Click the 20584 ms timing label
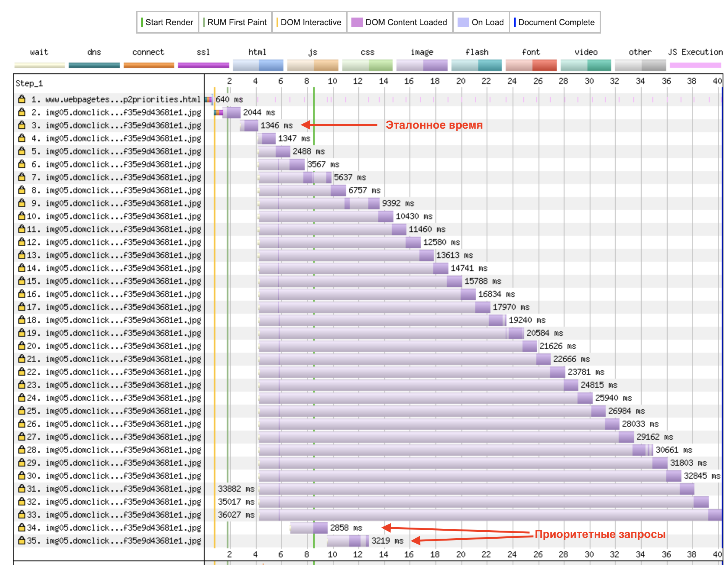The image size is (728, 565). tap(545, 333)
